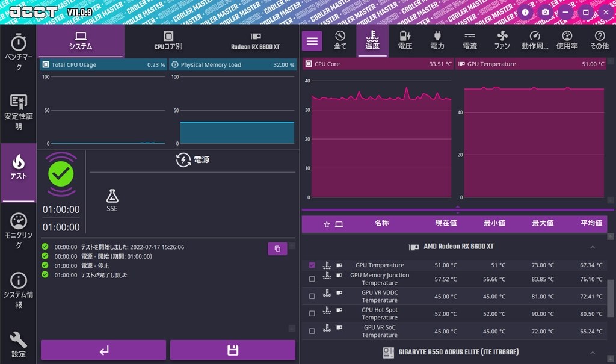Select the 全て sensor tab
This screenshot has height=364, width=616.
(340, 40)
